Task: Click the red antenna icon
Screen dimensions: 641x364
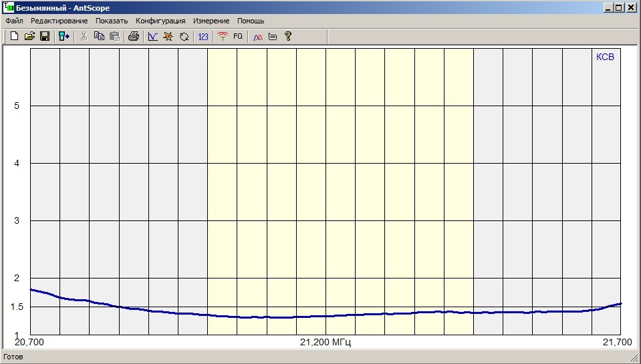Action: (223, 36)
